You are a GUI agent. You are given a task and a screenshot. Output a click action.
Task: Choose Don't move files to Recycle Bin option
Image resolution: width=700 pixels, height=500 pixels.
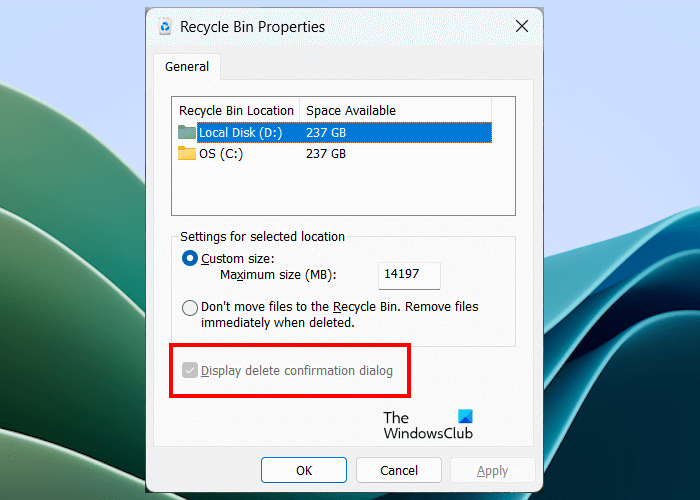point(190,308)
